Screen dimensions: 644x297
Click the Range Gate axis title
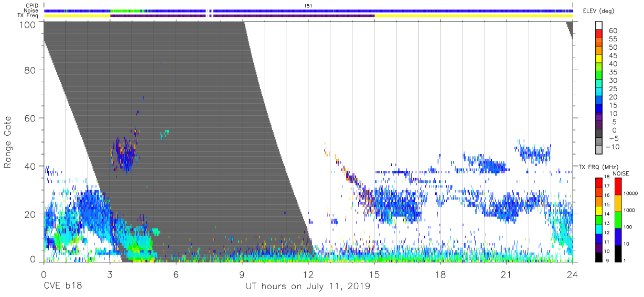(8, 142)
